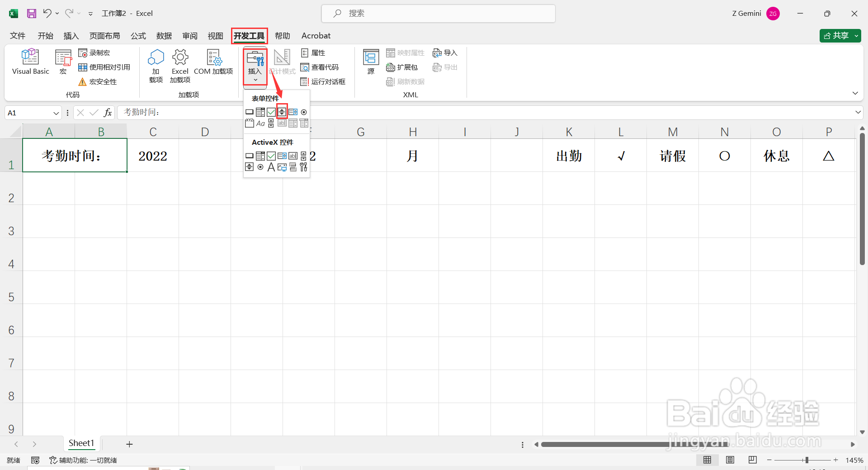Open 属性 properties pane
868x470 pixels.
click(313, 53)
